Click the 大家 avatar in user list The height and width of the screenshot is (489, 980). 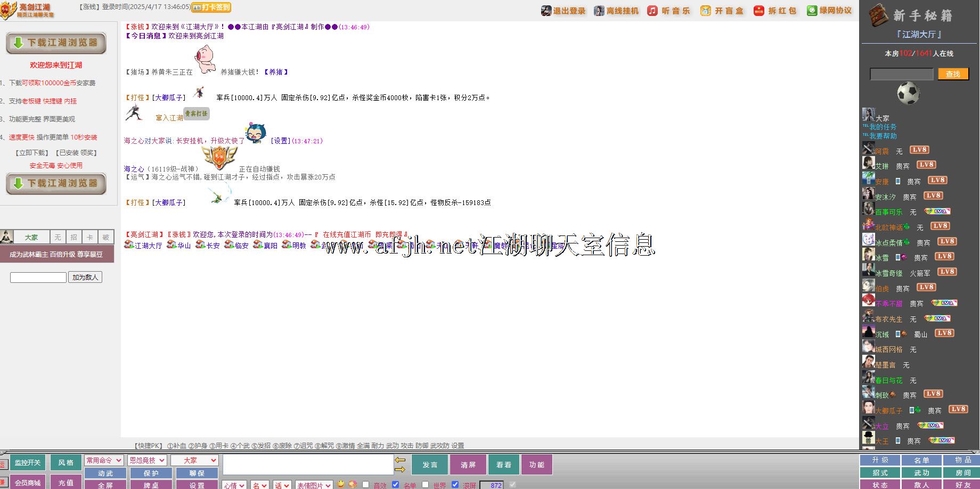coord(868,115)
